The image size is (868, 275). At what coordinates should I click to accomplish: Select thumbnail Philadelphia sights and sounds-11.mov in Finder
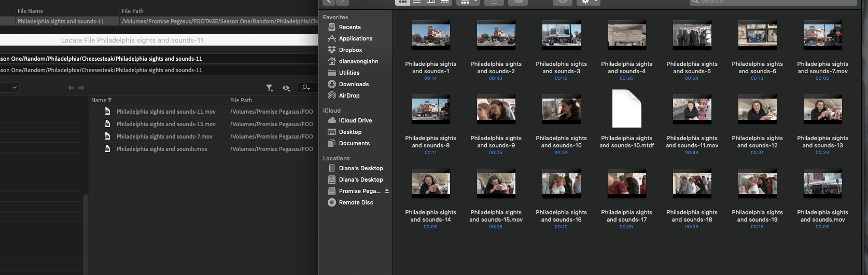[692, 109]
